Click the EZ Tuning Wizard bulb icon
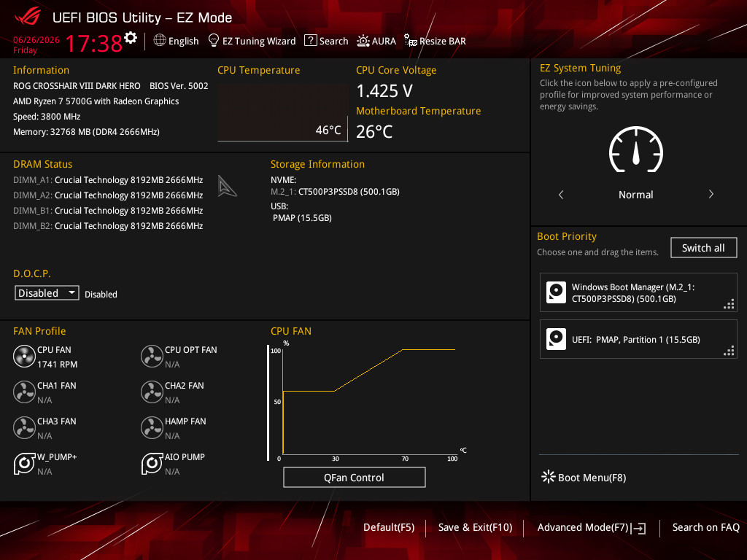This screenshot has width=747, height=560. (x=214, y=41)
